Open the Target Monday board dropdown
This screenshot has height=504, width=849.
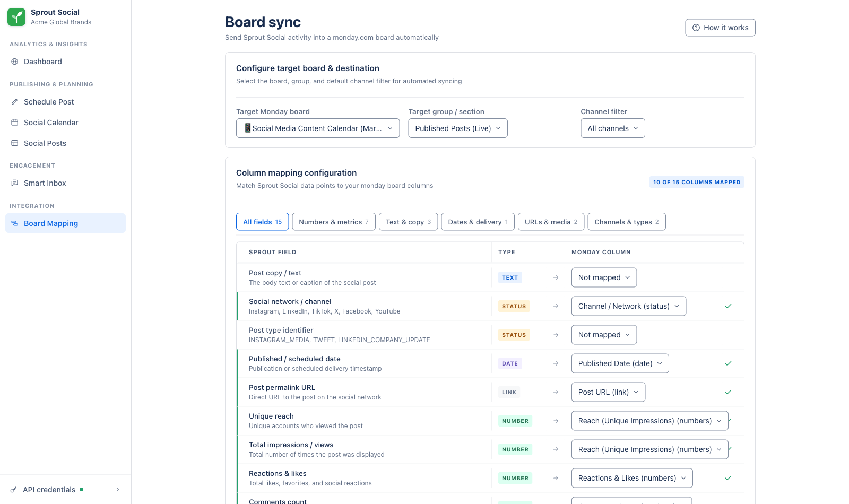[x=318, y=128]
